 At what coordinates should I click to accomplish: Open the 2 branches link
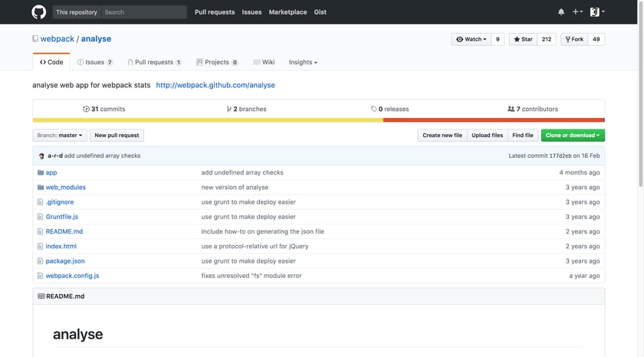tap(246, 109)
